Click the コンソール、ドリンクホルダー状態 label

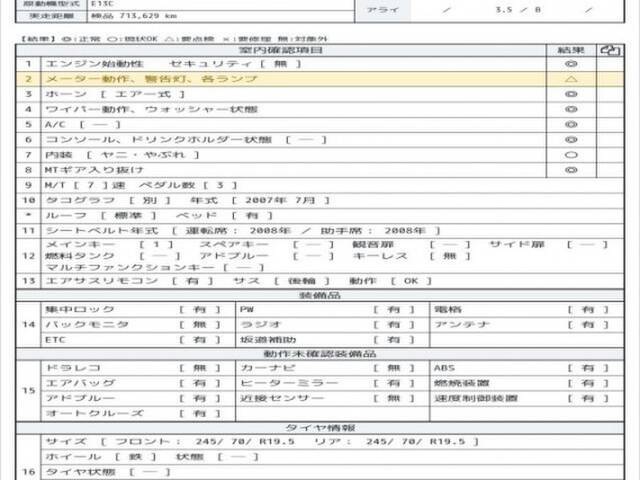[x=158, y=140]
